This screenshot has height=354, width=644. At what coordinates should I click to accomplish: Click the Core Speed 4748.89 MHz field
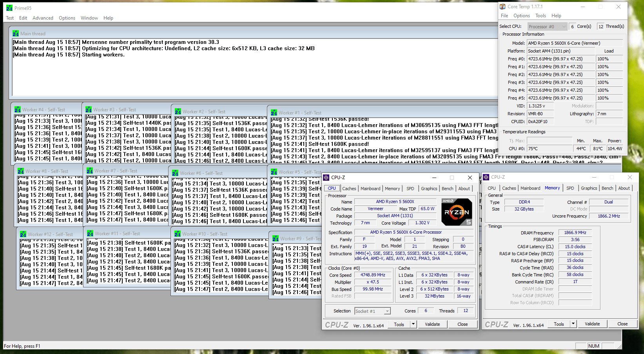(x=373, y=275)
